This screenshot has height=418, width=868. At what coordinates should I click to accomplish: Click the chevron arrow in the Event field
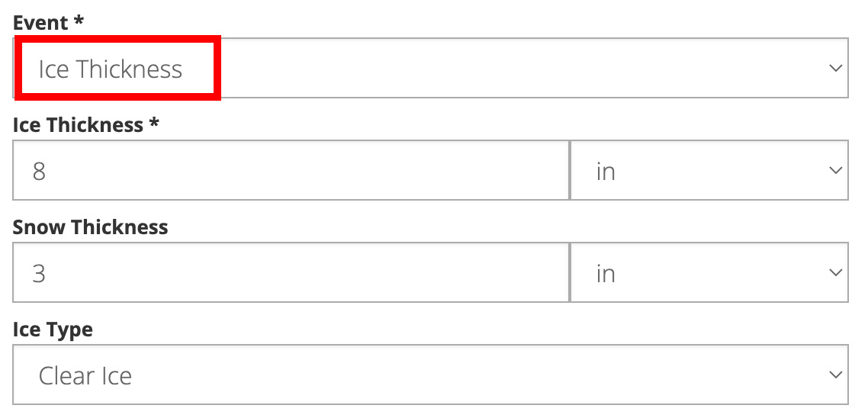834,69
